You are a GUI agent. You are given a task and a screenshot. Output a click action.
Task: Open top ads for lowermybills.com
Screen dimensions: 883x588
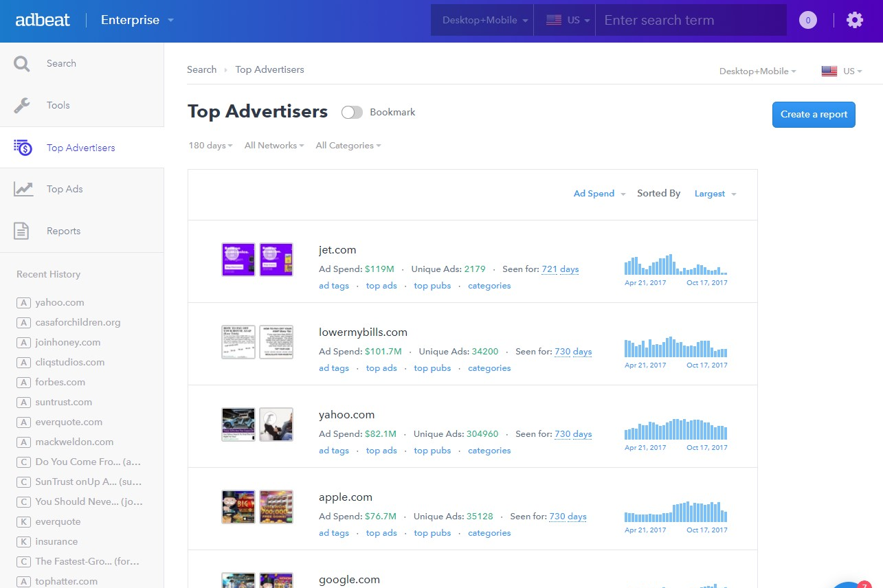pyautogui.click(x=381, y=368)
